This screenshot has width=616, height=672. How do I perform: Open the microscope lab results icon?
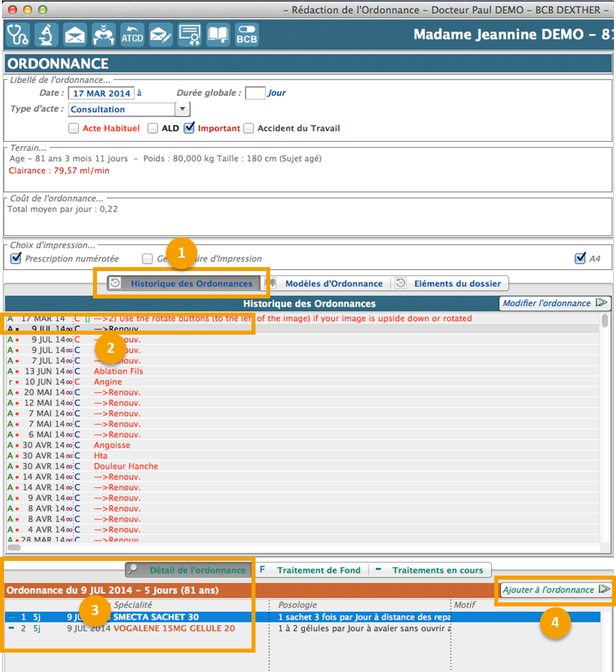pos(46,34)
